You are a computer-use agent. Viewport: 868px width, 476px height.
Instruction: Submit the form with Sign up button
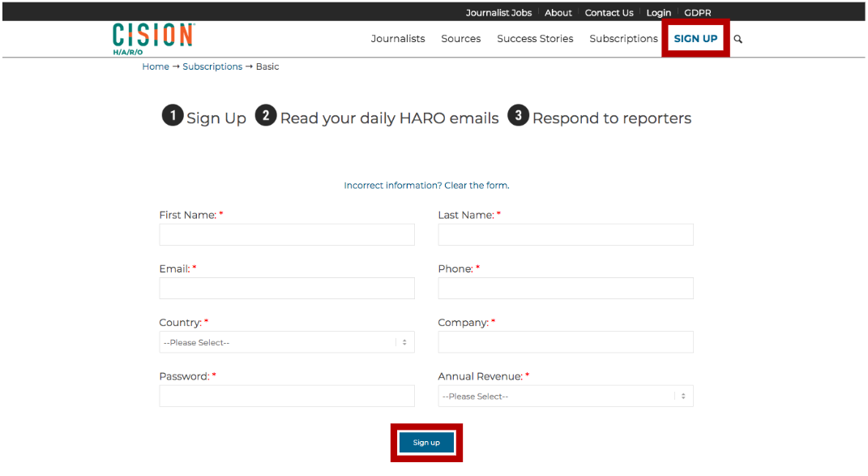click(426, 443)
